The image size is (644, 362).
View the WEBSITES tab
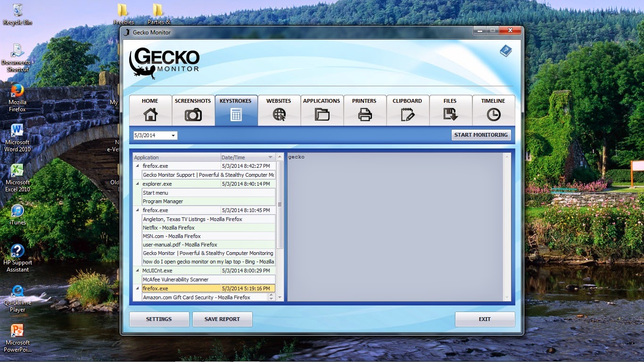click(x=279, y=110)
